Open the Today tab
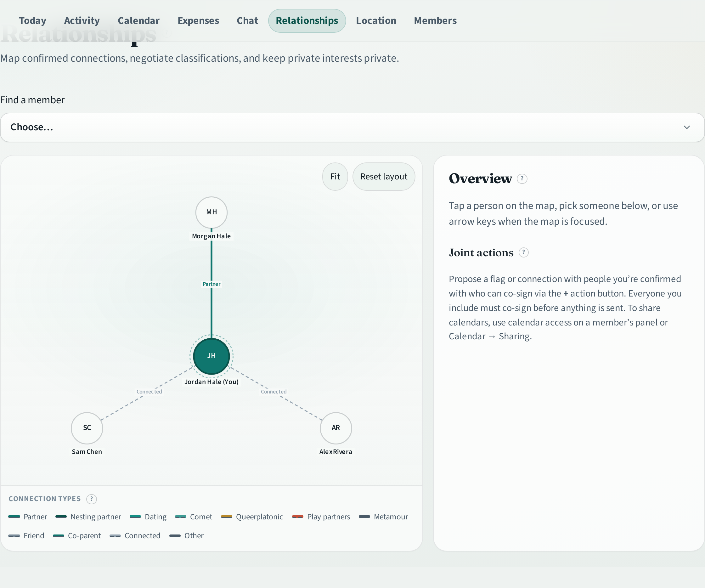Image resolution: width=705 pixels, height=588 pixels. pos(32,21)
